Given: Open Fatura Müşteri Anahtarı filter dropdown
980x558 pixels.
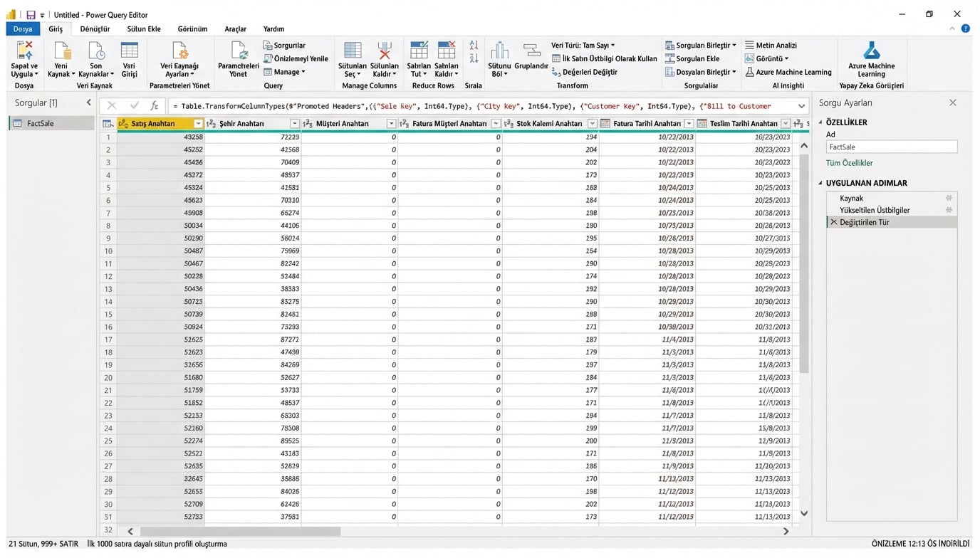Looking at the screenshot, I should (x=496, y=123).
